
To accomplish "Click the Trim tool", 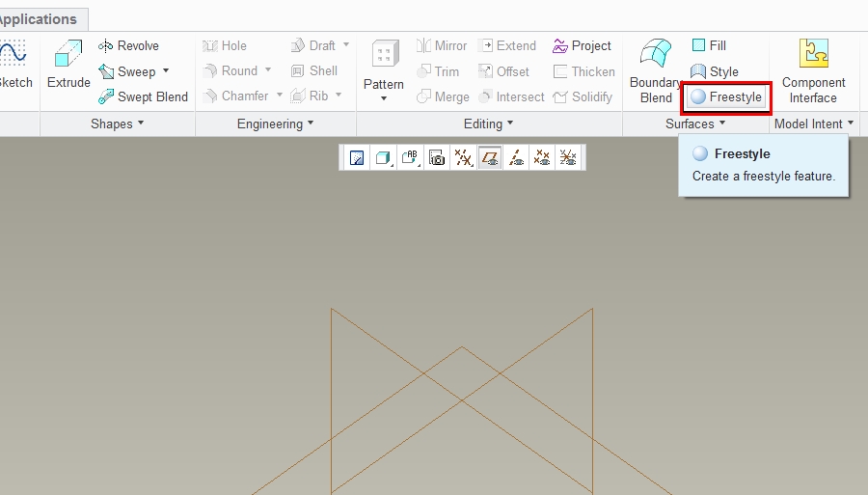I will (x=437, y=72).
